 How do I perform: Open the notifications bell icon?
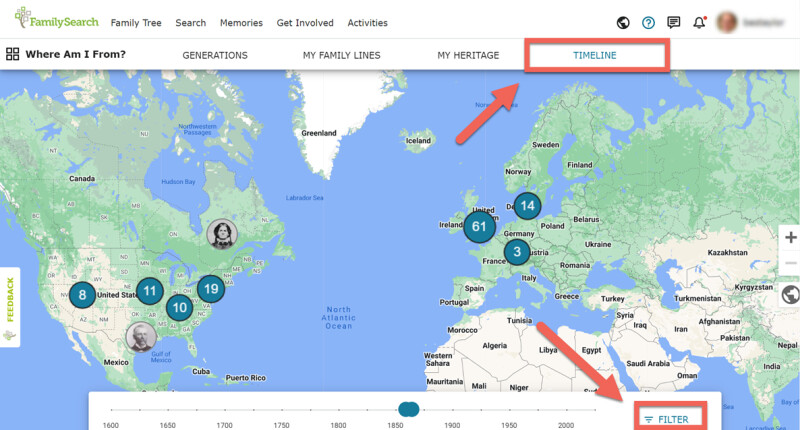pos(699,22)
